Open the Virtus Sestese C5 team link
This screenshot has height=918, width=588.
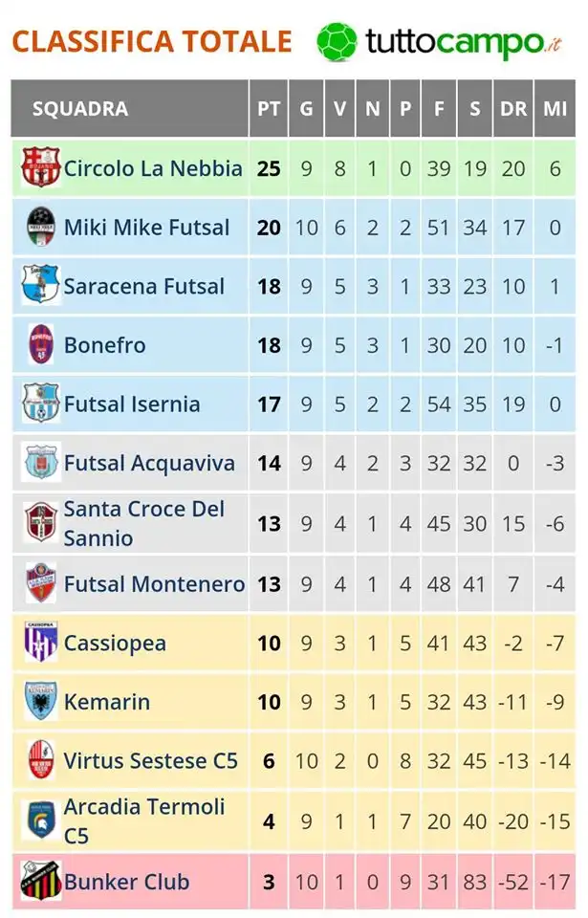click(150, 760)
